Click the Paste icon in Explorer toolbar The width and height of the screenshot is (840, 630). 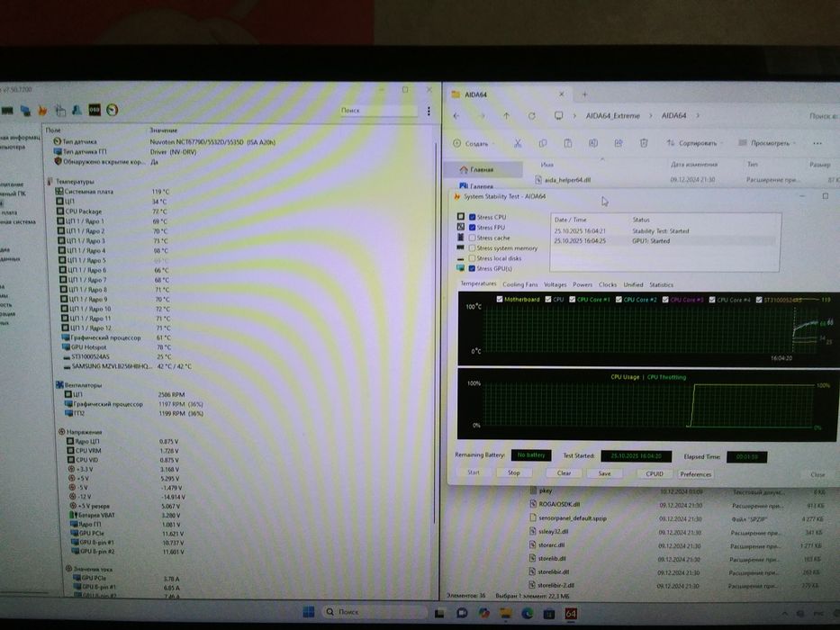568,143
